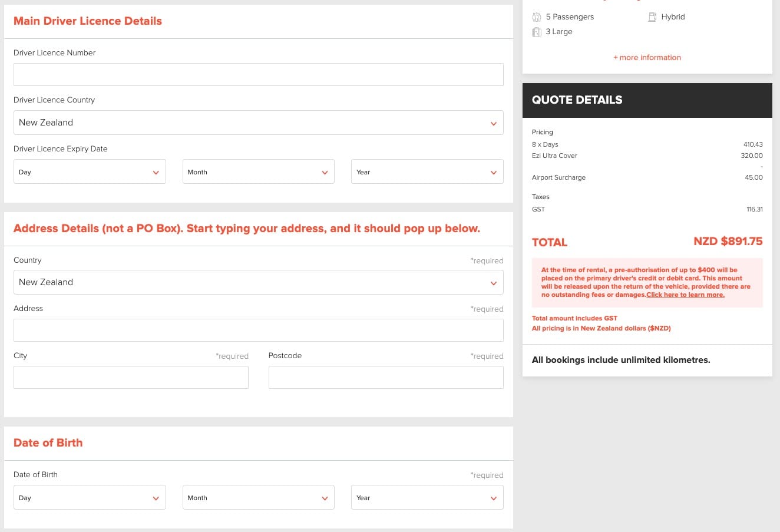780x532 pixels.
Task: Expand licence expiry Year dropdown
Action: coord(427,172)
